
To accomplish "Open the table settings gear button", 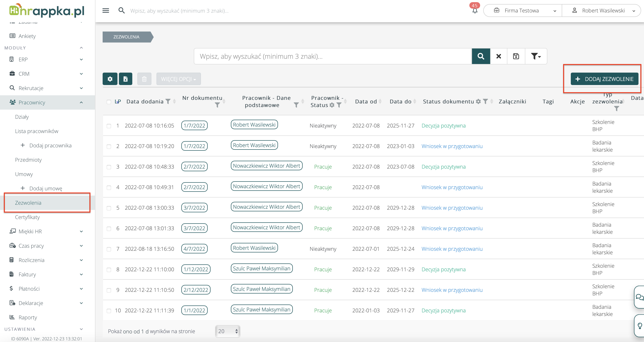I will 110,79.
